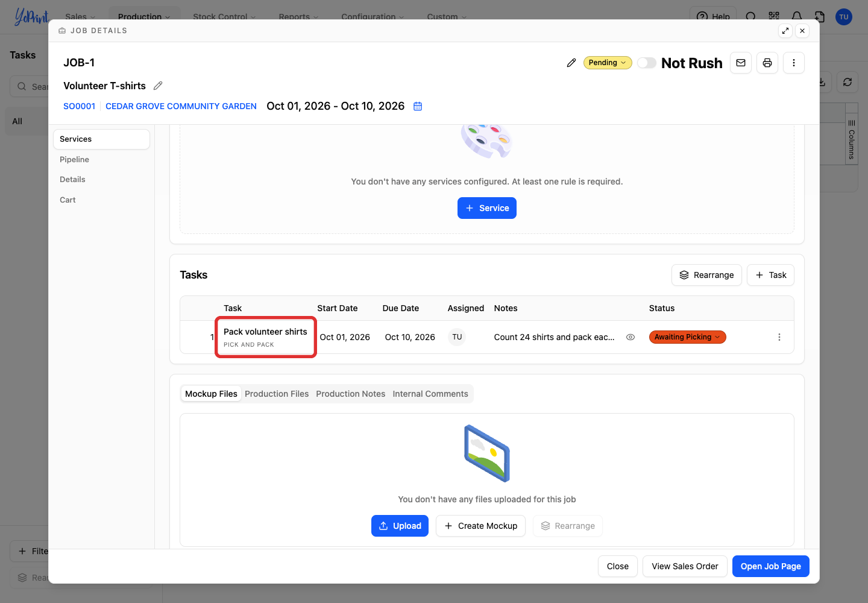Open Job Page
Viewport: 868px width, 603px height.
[771, 566]
